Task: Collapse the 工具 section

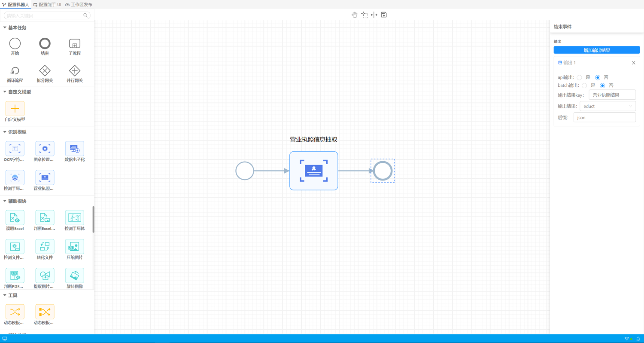Action: (5, 295)
